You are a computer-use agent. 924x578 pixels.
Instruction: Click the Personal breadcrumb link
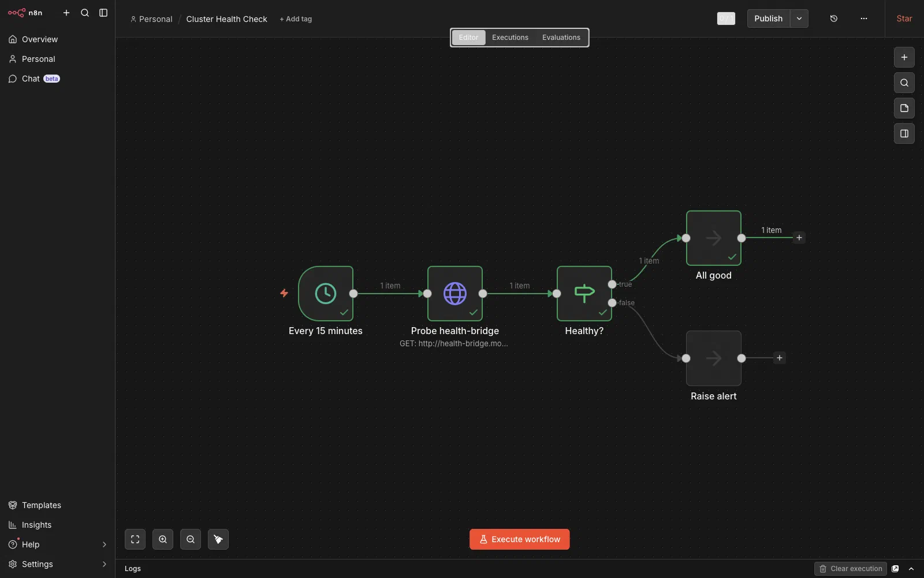tap(151, 19)
